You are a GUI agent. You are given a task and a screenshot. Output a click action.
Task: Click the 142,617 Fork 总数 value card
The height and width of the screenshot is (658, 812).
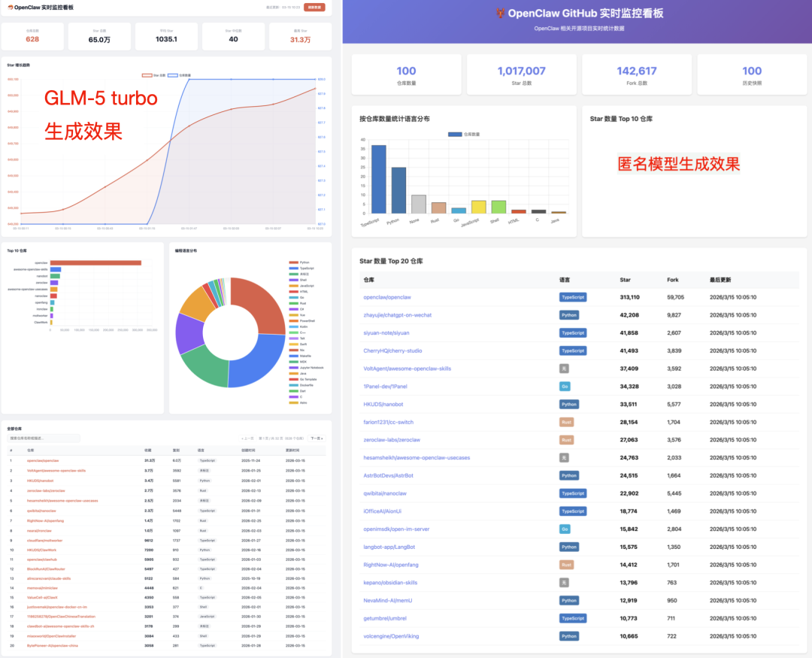(x=637, y=74)
